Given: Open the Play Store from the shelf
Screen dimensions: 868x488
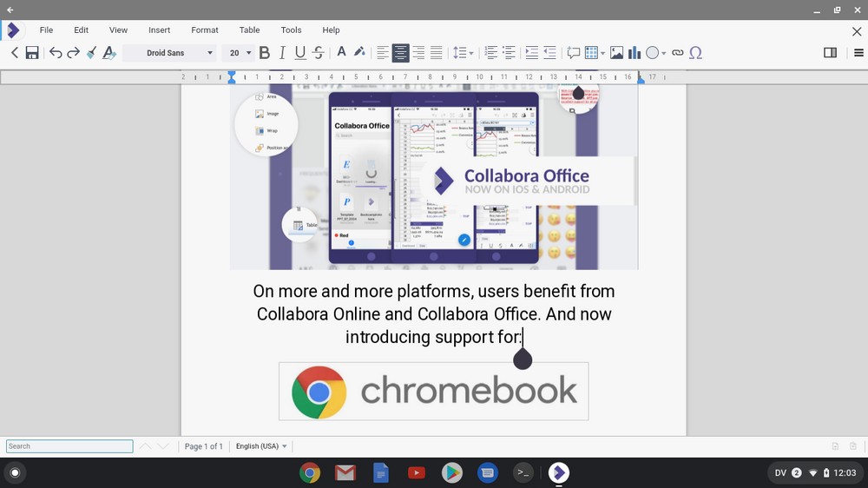Looking at the screenshot, I should 451,472.
